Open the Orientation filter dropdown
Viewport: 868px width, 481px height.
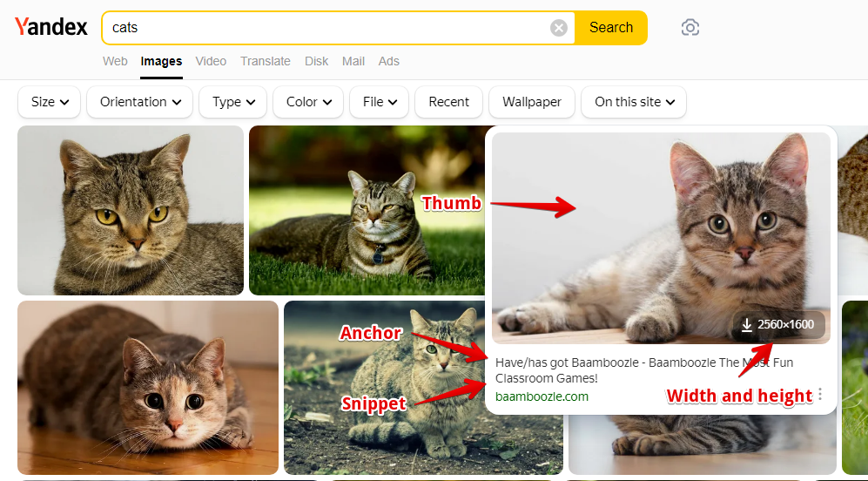tap(139, 102)
